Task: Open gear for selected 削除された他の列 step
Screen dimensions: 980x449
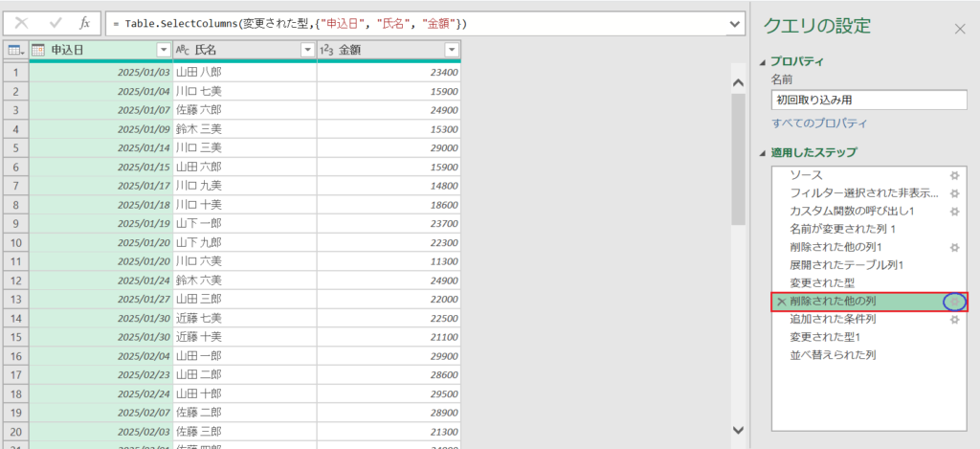Action: click(954, 302)
